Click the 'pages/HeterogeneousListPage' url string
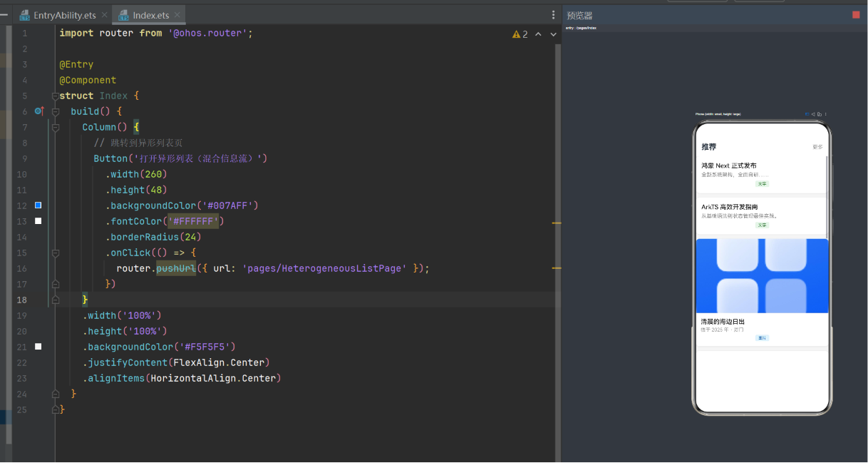The height and width of the screenshot is (463, 868). pyautogui.click(x=324, y=268)
